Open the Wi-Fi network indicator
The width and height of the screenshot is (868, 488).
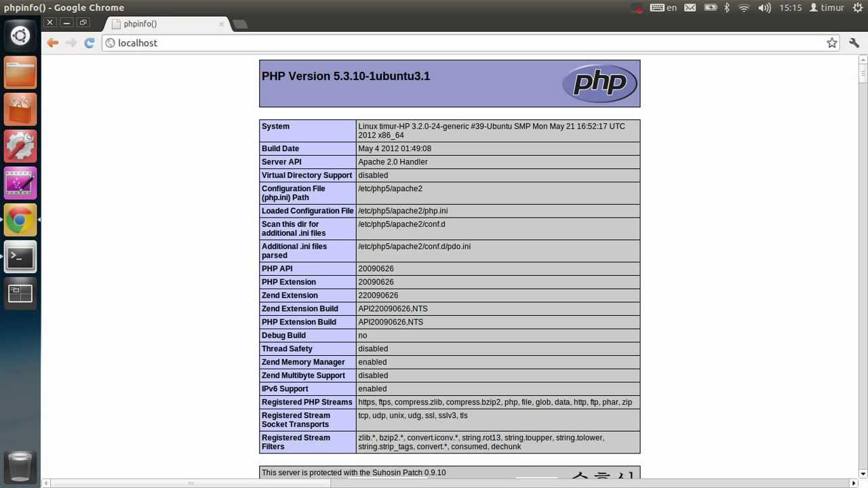[744, 7]
